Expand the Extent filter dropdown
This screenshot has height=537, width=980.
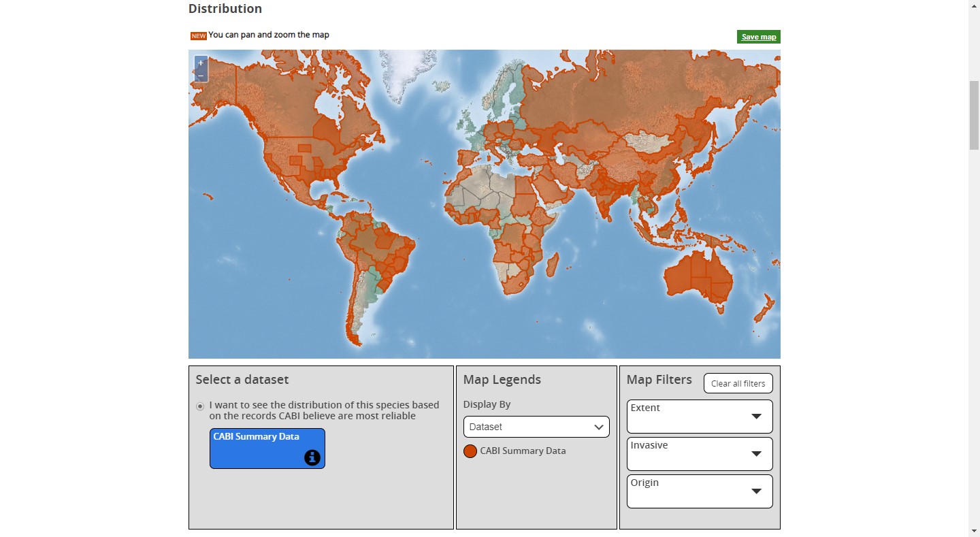[x=700, y=416]
